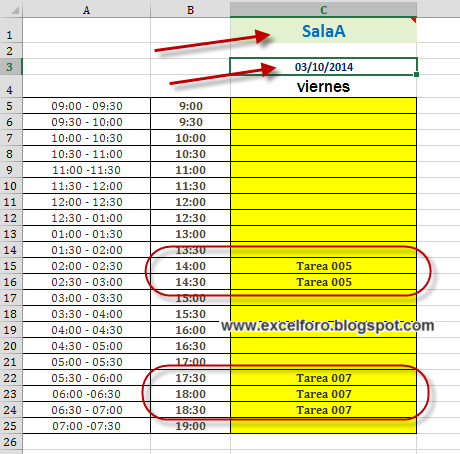
Task: Click cell with 11:00 -11:30
Action: click(87, 170)
